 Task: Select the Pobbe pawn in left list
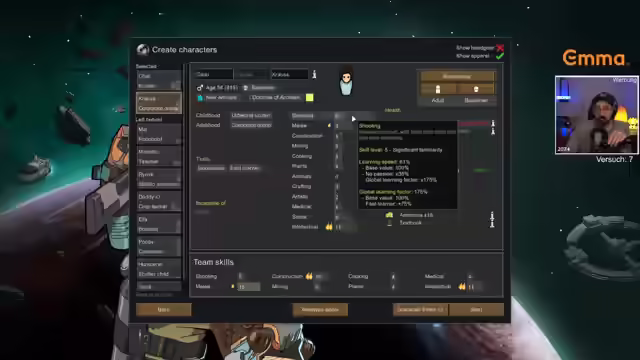coord(159,247)
